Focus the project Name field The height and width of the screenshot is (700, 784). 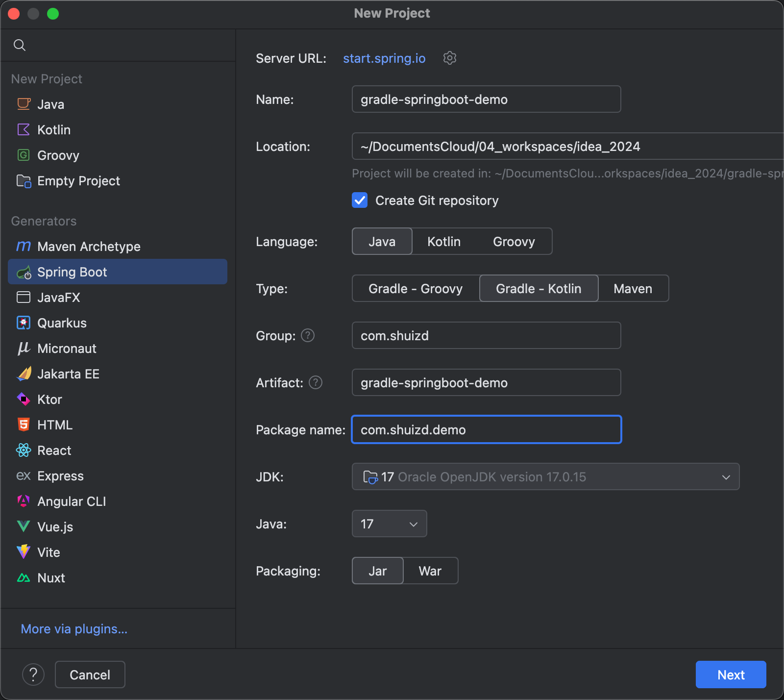487,99
